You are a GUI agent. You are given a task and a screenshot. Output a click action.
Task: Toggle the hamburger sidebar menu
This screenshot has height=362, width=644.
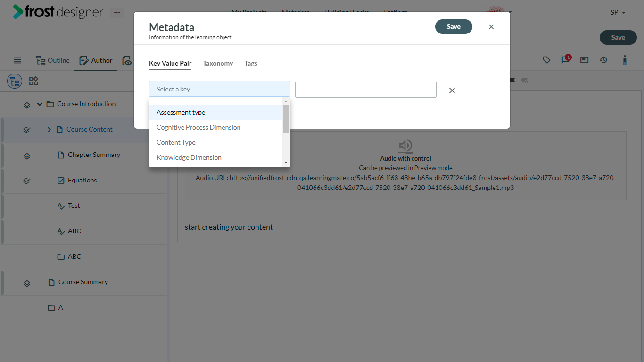tap(17, 60)
